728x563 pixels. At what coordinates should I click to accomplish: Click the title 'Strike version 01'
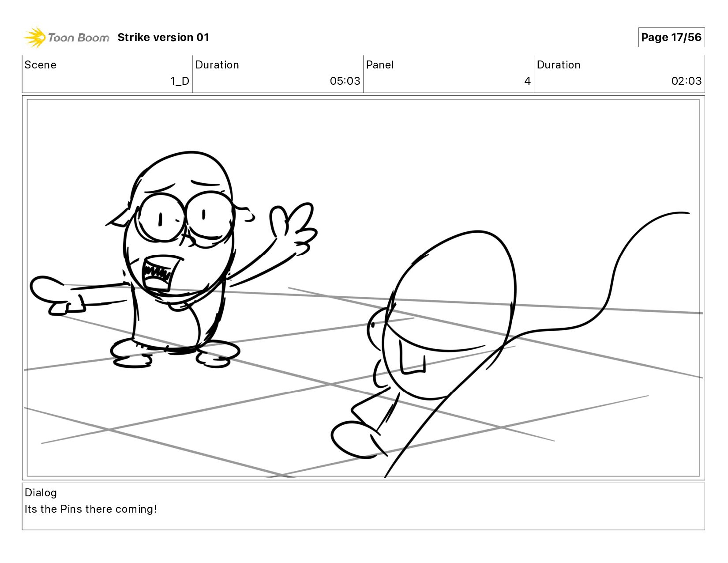click(x=163, y=38)
